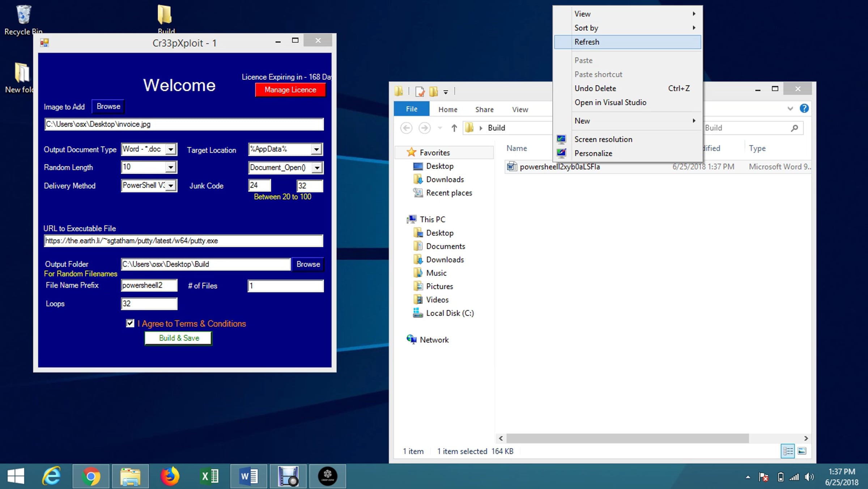Choose Refresh in the context menu
Viewport: 868px width, 489px height.
(x=627, y=42)
